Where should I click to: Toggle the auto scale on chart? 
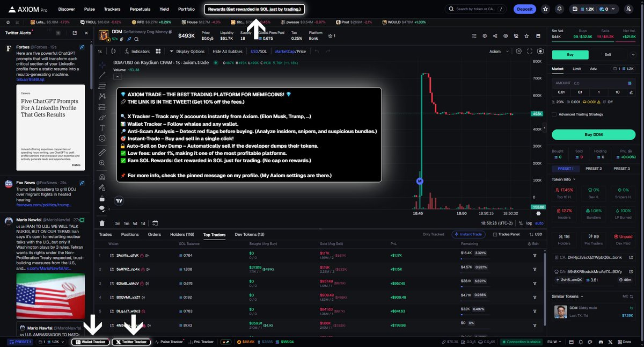[x=539, y=223]
